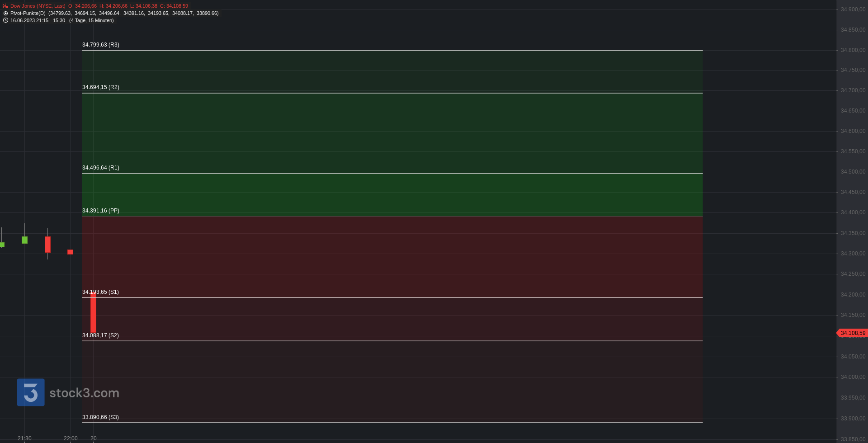Click the 16.06.2023 time range text
Image resolution: width=868 pixels, height=443 pixels.
[x=38, y=20]
